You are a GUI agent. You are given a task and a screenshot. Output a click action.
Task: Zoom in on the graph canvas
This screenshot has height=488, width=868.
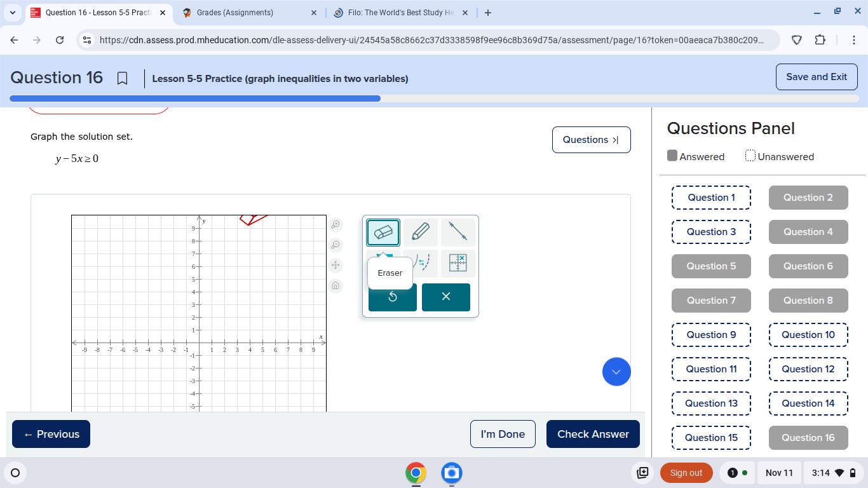pos(336,224)
